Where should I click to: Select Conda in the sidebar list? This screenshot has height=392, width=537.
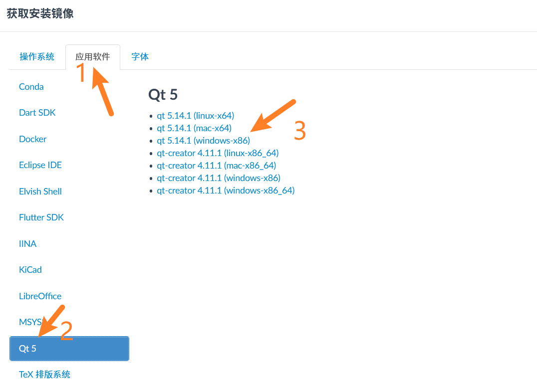31,87
